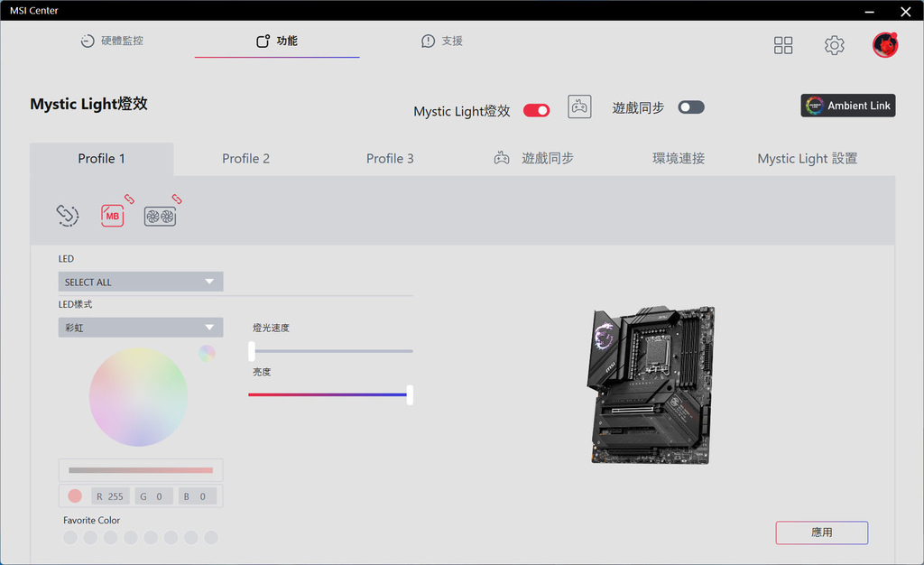Click the small rainbow color preset circle

point(207,354)
